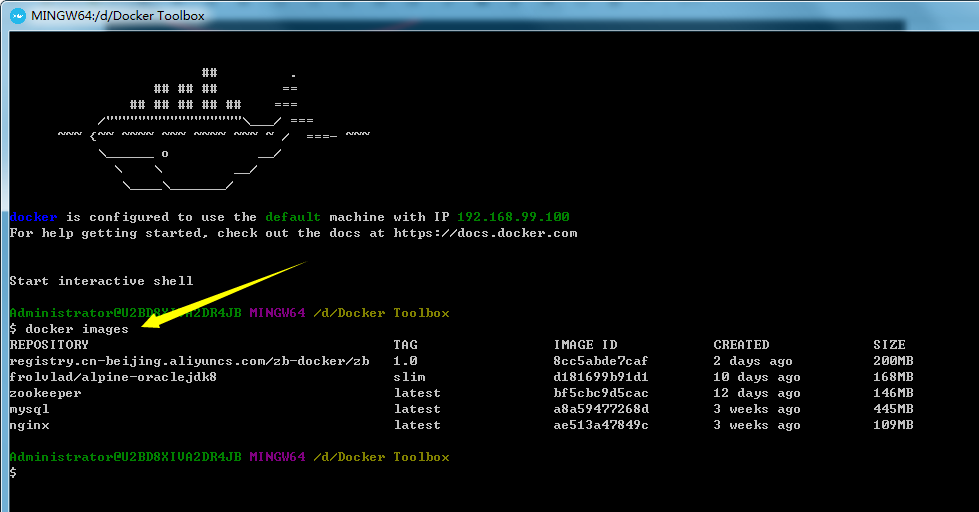The image size is (979, 512).
Task: Click the latest tag in nginx row
Action: pyautogui.click(x=417, y=425)
